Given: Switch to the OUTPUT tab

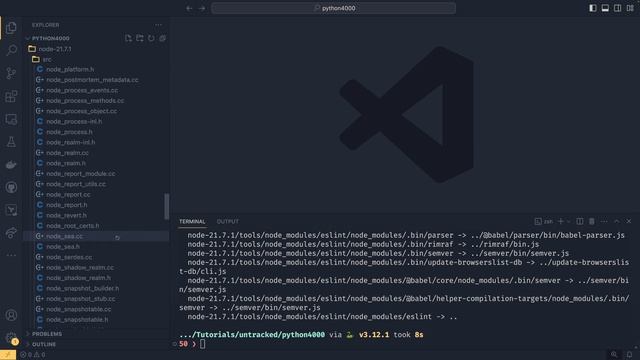Looking at the screenshot, I should [x=228, y=221].
